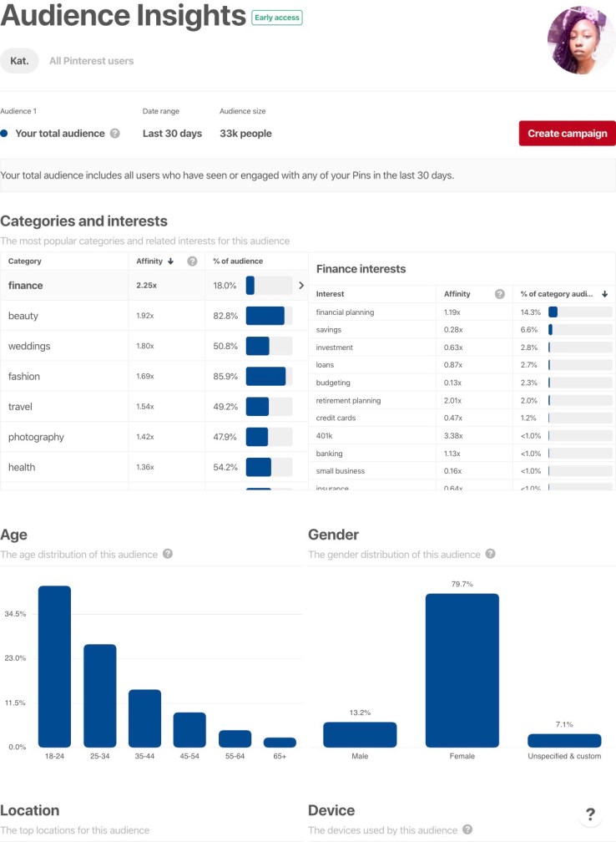The image size is (616, 842).
Task: Click help icon next to Age distribution description
Action: [x=168, y=554]
